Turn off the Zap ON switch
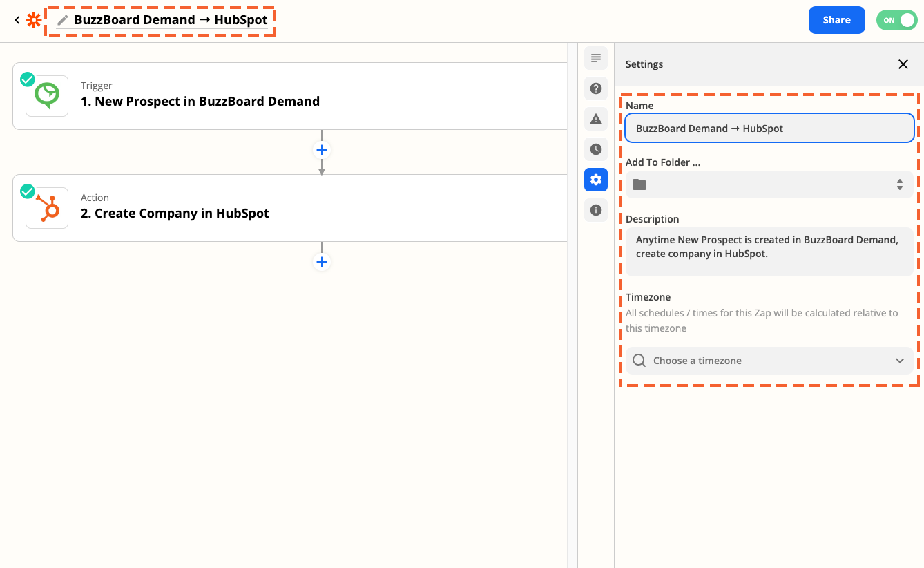This screenshot has width=924, height=568. tap(896, 20)
